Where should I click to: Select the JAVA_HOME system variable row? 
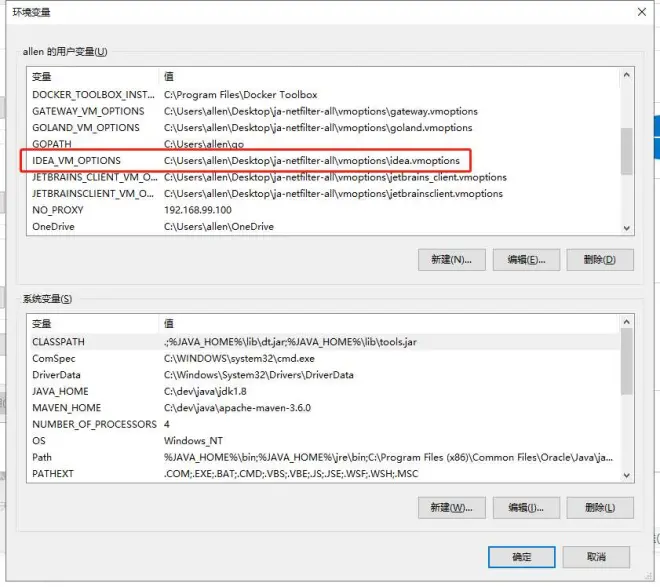[x=324, y=391]
